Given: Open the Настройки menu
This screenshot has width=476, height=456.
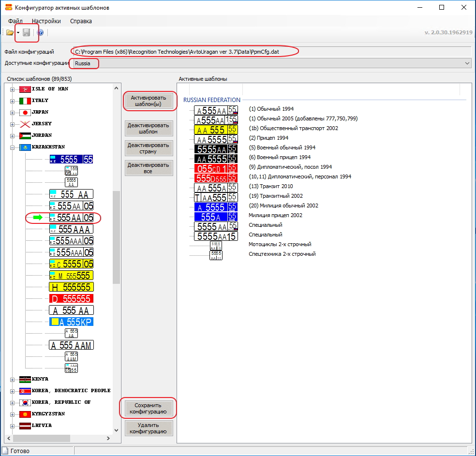Looking at the screenshot, I should pyautogui.click(x=46, y=21).
